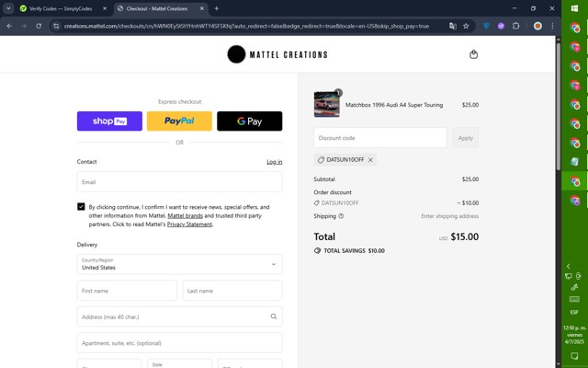Image resolution: width=588 pixels, height=368 pixels.
Task: Bookmark this page with the star icon
Action: point(466,26)
